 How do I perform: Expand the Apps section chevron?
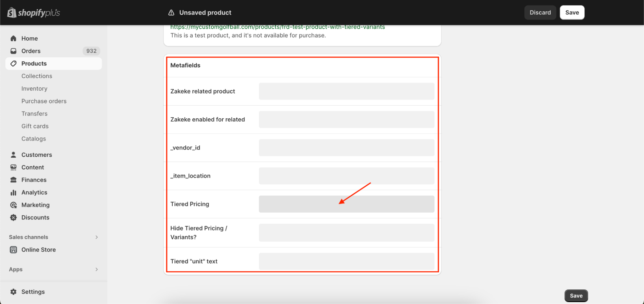[x=96, y=270]
